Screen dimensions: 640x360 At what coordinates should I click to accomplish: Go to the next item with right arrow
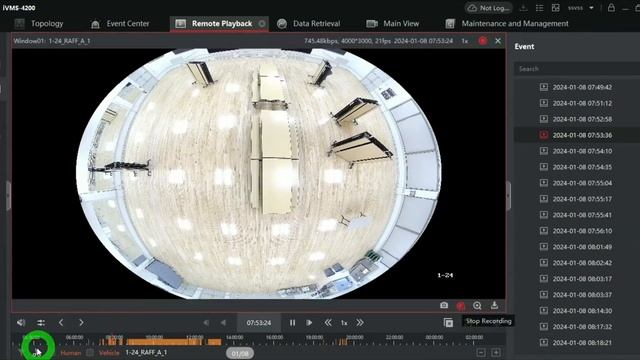pyautogui.click(x=81, y=322)
